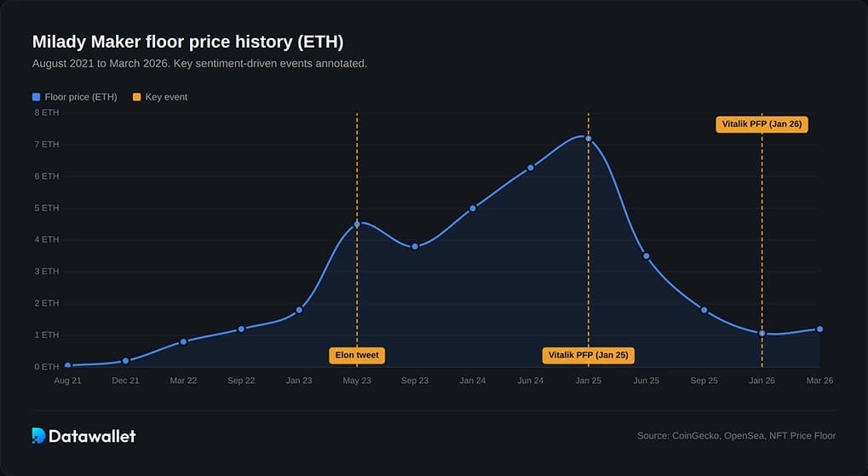
Task: Toggle the Floor price (ETH) legend label
Action: tap(80, 97)
